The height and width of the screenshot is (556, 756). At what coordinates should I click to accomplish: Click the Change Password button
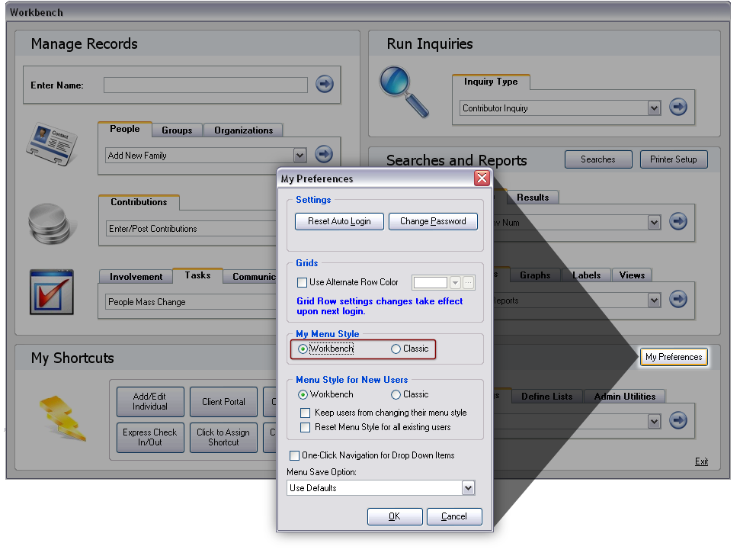[x=433, y=221]
